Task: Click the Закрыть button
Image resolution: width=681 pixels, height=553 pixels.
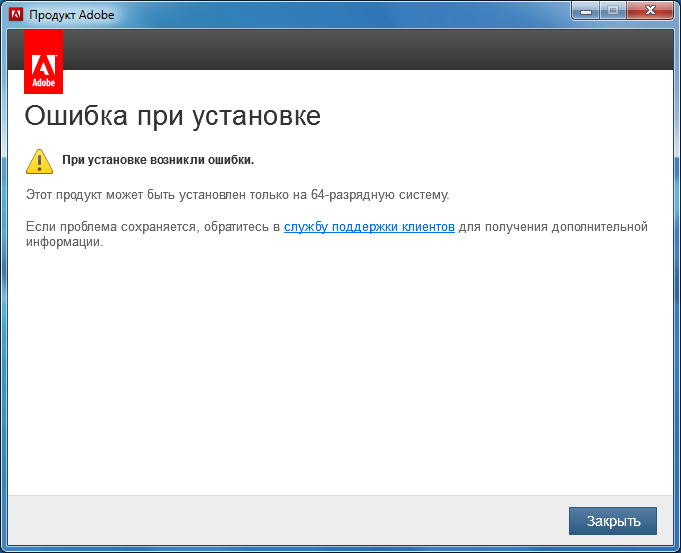Action: click(612, 521)
